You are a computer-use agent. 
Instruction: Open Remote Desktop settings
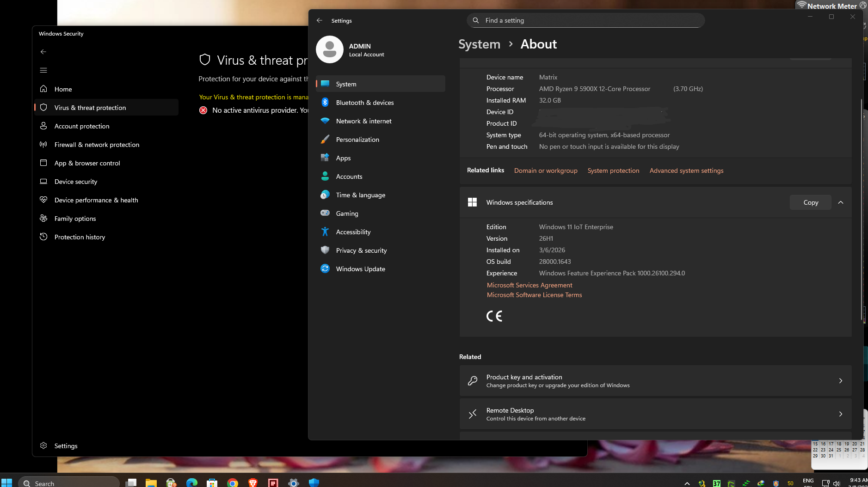pyautogui.click(x=655, y=414)
